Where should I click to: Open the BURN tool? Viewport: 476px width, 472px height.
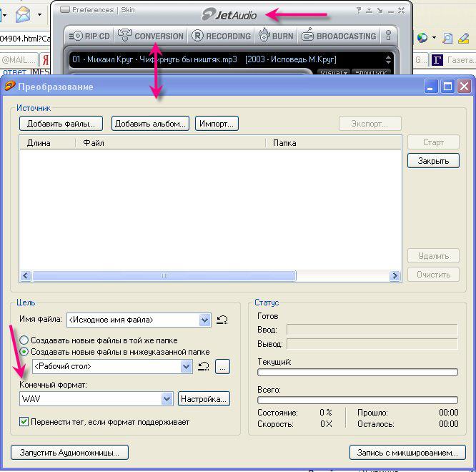coord(275,36)
